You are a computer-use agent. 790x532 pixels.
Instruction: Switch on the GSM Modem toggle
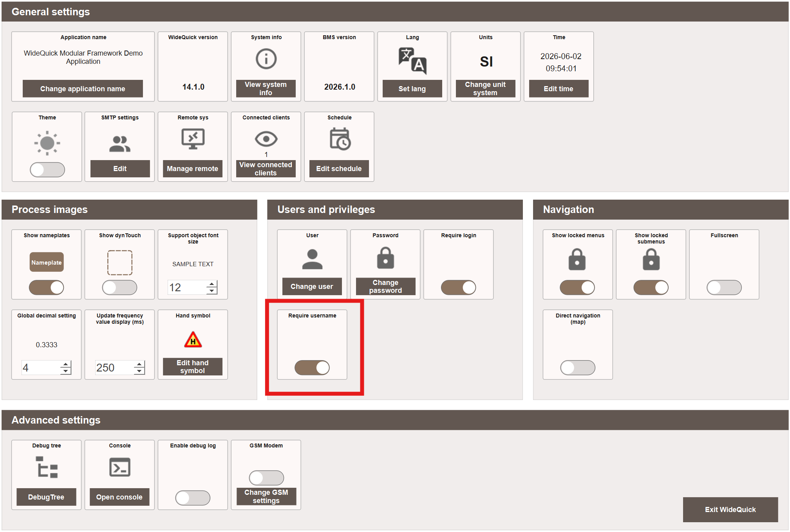pos(266,478)
